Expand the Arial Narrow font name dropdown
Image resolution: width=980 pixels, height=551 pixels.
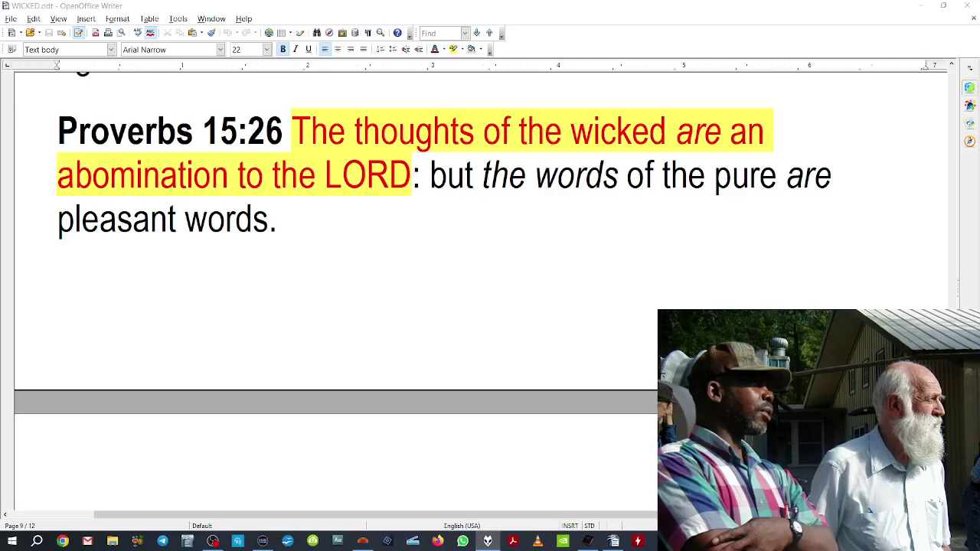pyautogui.click(x=220, y=50)
